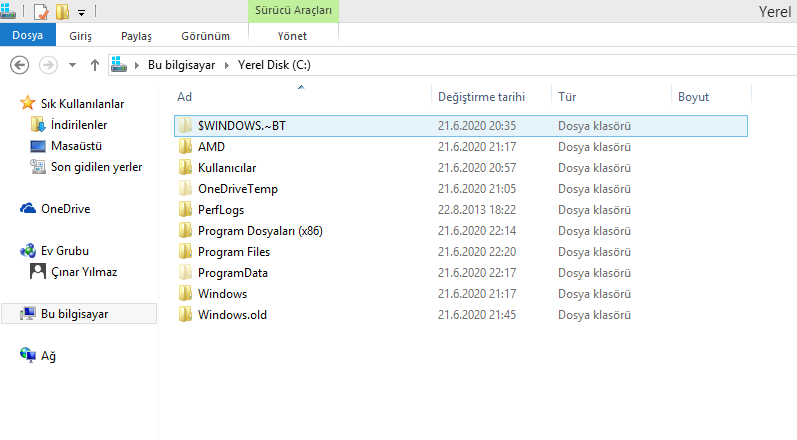Click the drive icon in address bar

pos(119,65)
